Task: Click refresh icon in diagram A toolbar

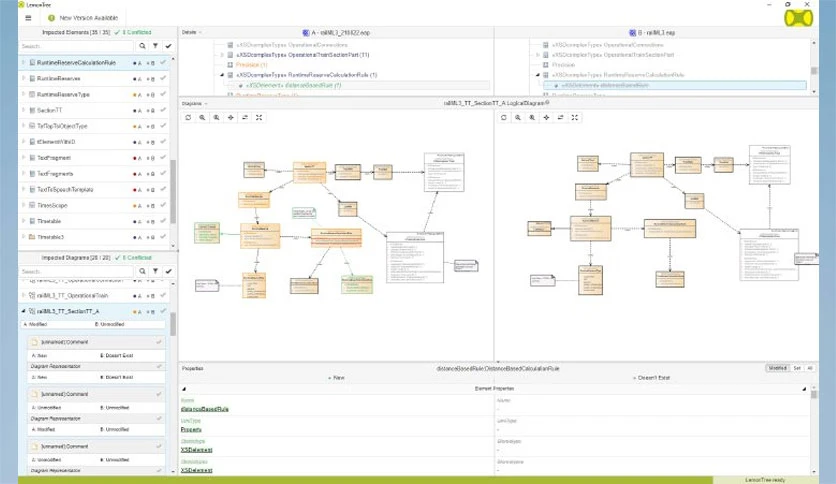Action: [x=188, y=117]
